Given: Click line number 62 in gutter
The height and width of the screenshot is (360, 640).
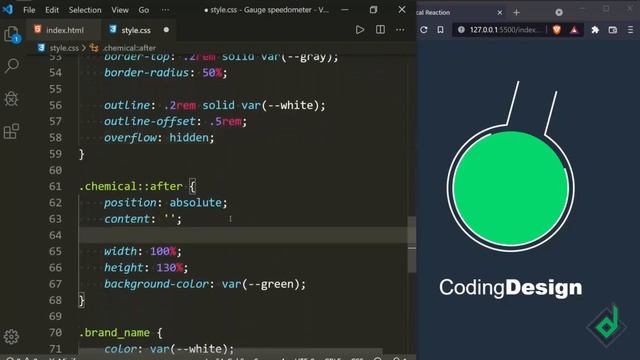Looking at the screenshot, I should click(55, 203).
